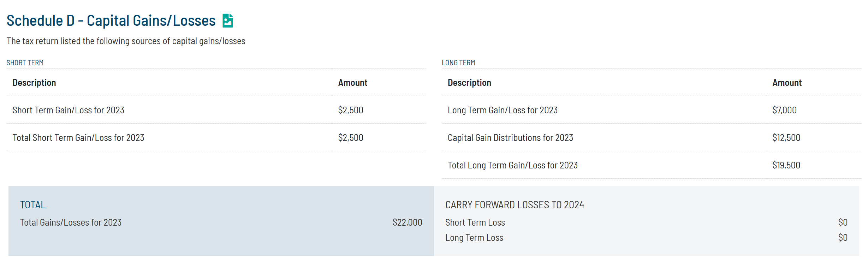Select the Long Term Gain/Loss for 2023 row
Screen dimensions: 868x262
coord(651,110)
